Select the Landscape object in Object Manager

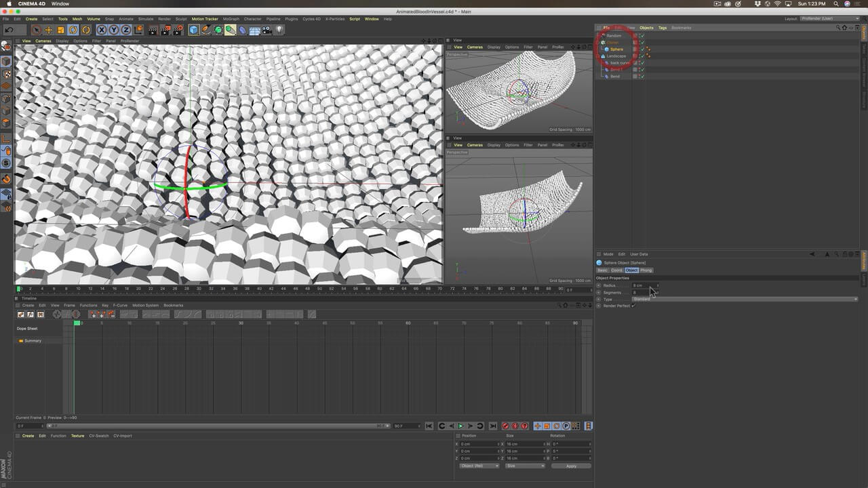[x=616, y=56]
